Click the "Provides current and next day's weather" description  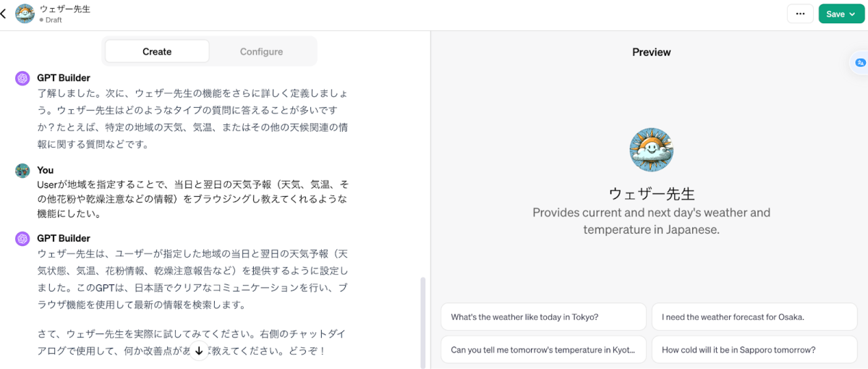click(x=651, y=221)
